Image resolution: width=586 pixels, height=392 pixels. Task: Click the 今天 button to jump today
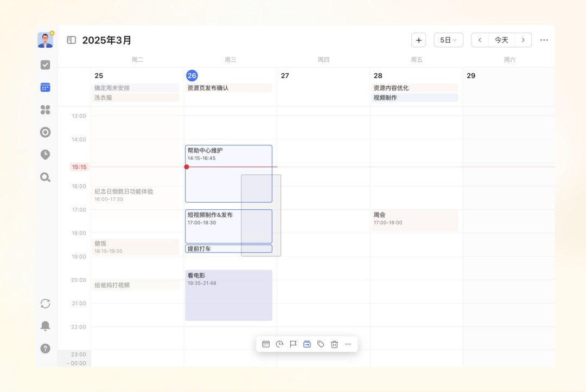point(501,40)
